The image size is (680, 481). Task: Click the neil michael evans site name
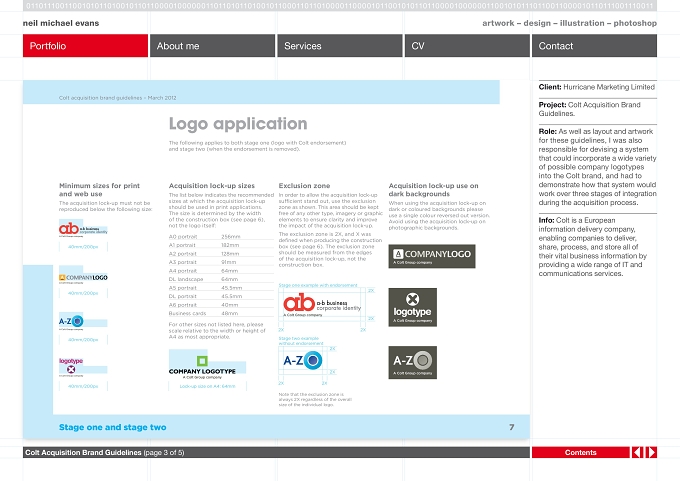pos(61,23)
